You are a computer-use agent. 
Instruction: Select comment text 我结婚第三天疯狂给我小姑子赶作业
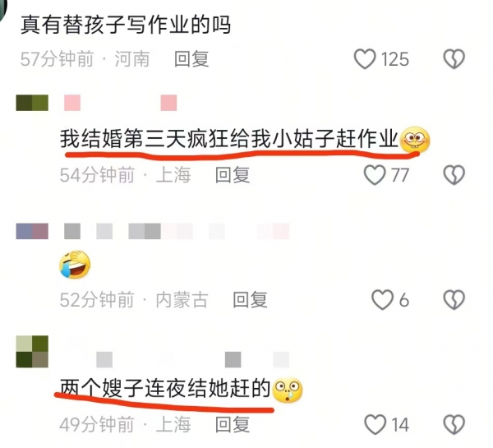pos(229,139)
